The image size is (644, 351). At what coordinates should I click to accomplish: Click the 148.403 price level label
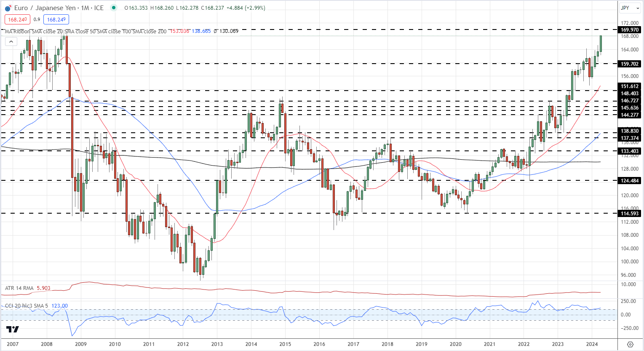pos(630,94)
